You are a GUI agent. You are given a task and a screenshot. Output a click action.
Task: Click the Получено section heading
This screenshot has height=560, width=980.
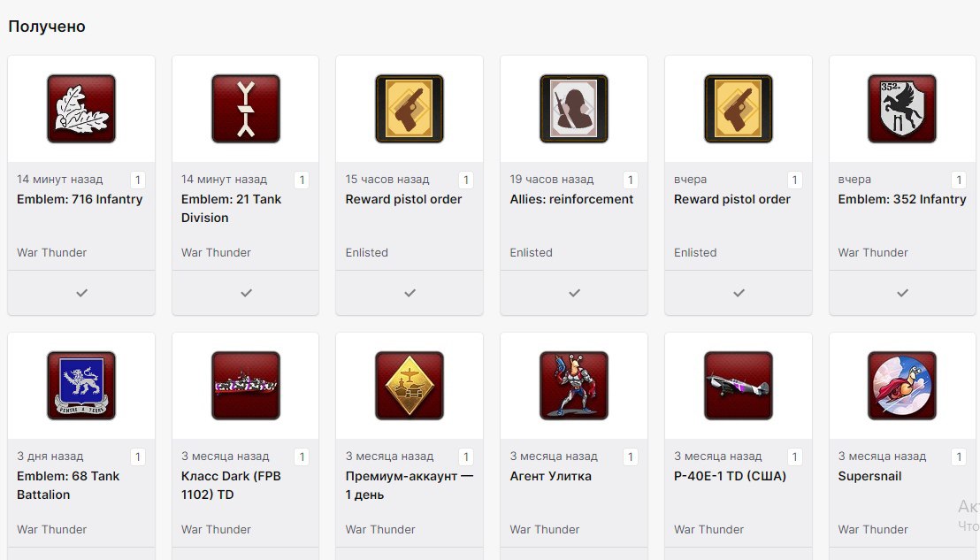pyautogui.click(x=47, y=27)
